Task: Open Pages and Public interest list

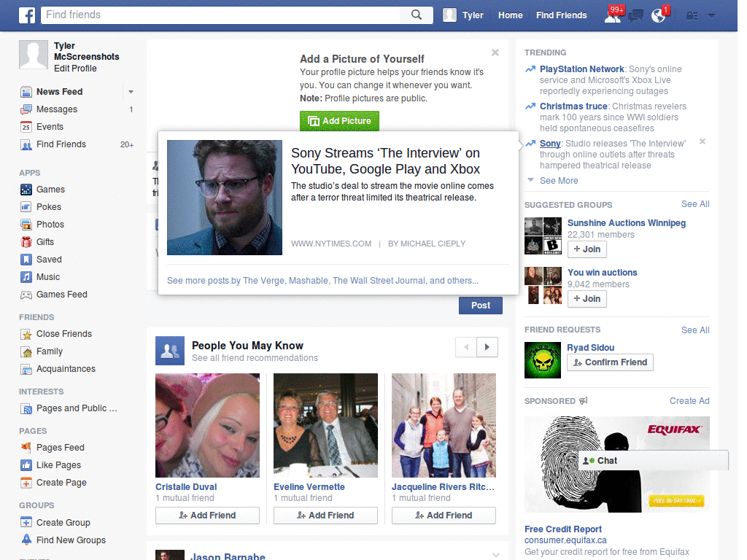Action: pos(77,408)
